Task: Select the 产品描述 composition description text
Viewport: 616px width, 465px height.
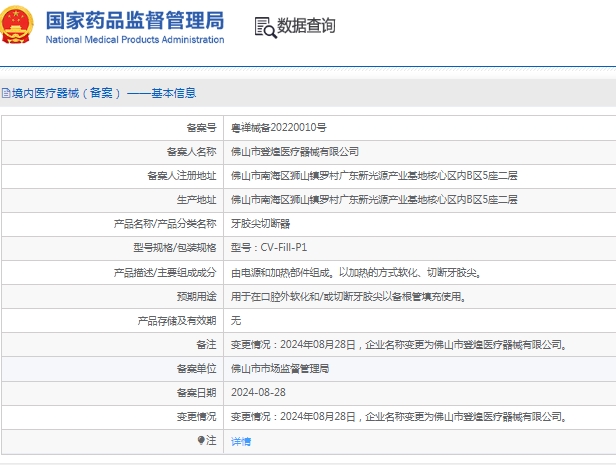Action: click(356, 273)
